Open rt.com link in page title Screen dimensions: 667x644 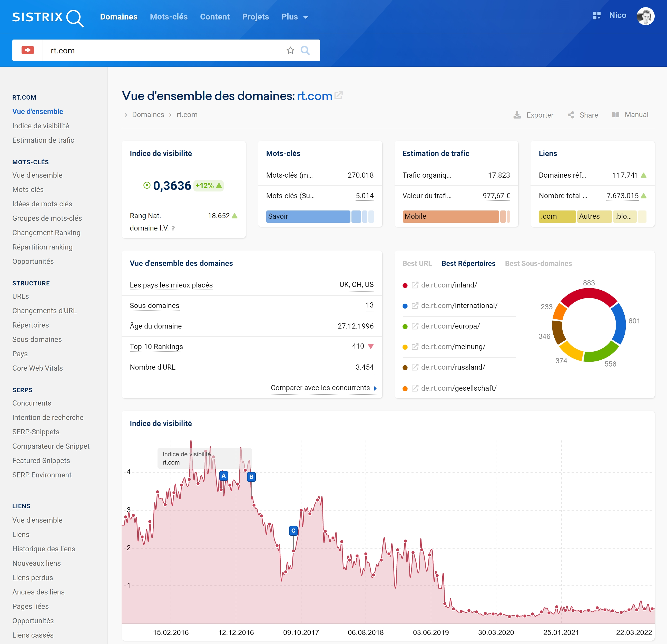pyautogui.click(x=315, y=96)
